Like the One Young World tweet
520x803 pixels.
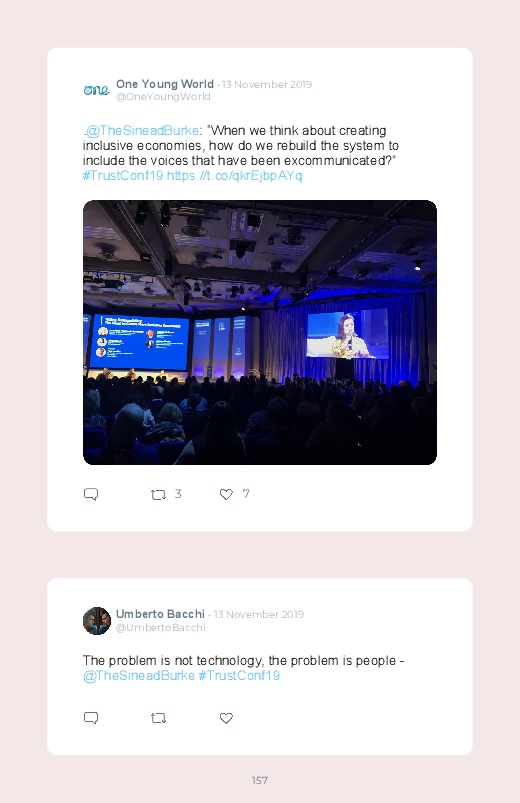pos(226,494)
